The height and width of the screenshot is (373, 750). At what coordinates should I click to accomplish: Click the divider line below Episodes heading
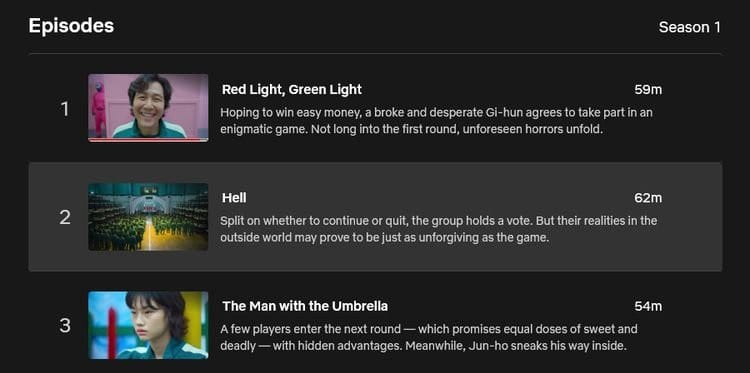[375, 54]
